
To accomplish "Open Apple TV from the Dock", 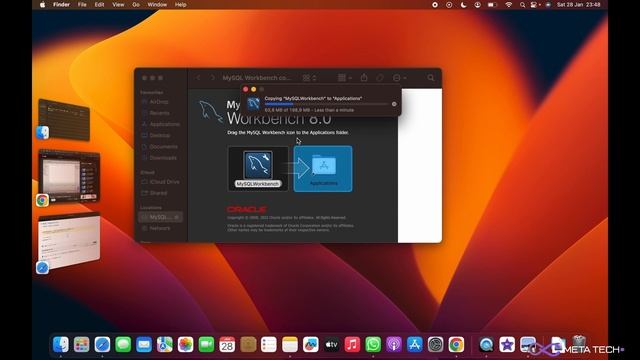I will coord(331,344).
